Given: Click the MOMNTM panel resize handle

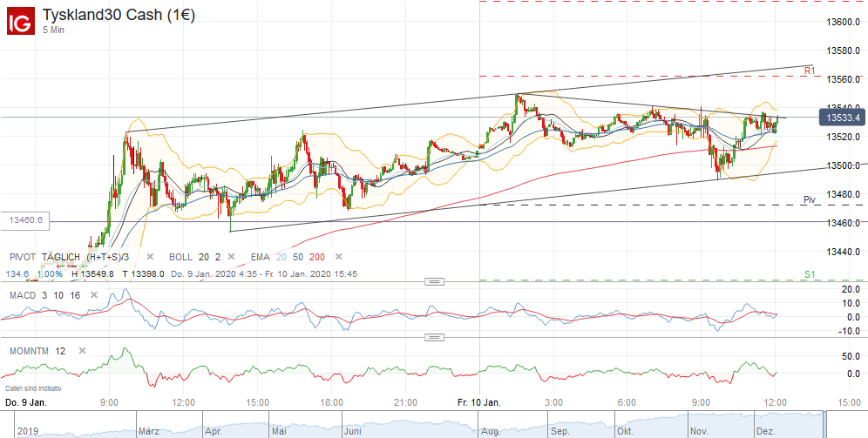Looking at the screenshot, I should click(433, 337).
